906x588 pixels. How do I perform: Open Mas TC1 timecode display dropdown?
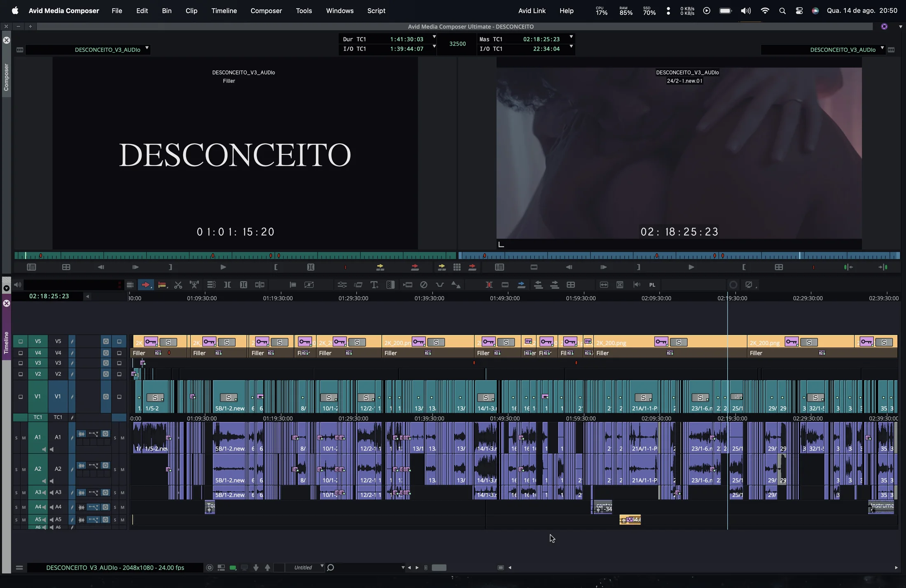[x=571, y=37]
